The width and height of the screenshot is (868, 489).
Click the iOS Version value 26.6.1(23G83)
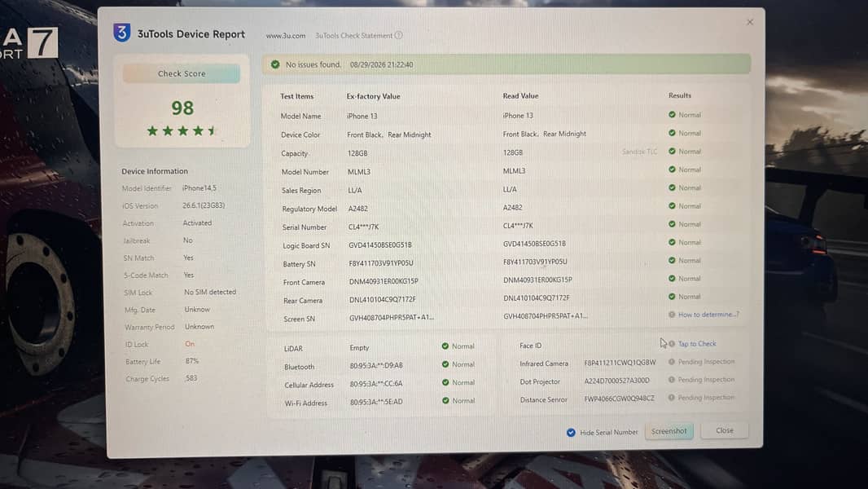[x=204, y=205]
